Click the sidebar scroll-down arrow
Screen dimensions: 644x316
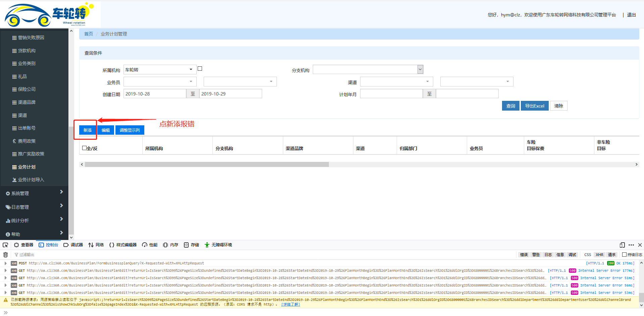tap(71, 238)
